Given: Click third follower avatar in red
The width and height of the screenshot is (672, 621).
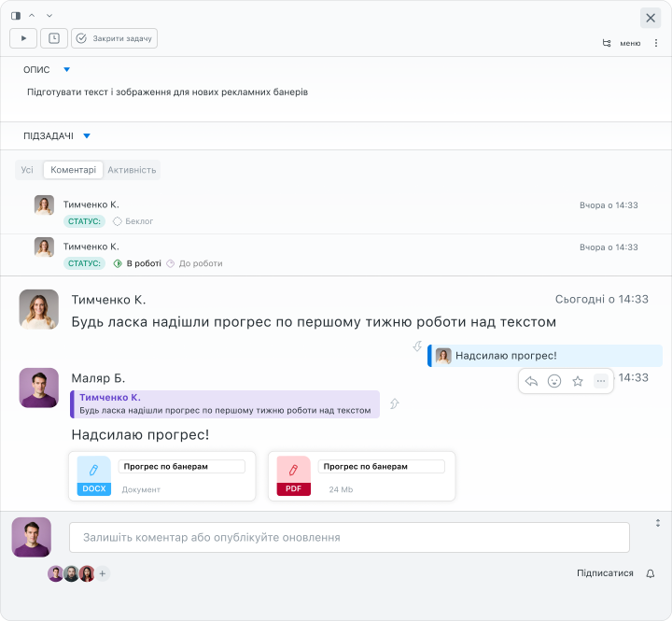Looking at the screenshot, I should click(87, 573).
